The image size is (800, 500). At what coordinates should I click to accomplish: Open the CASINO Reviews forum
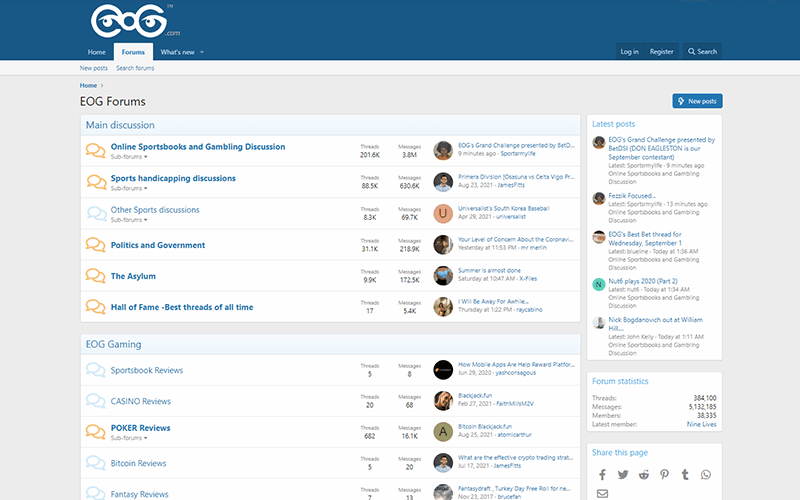140,402
